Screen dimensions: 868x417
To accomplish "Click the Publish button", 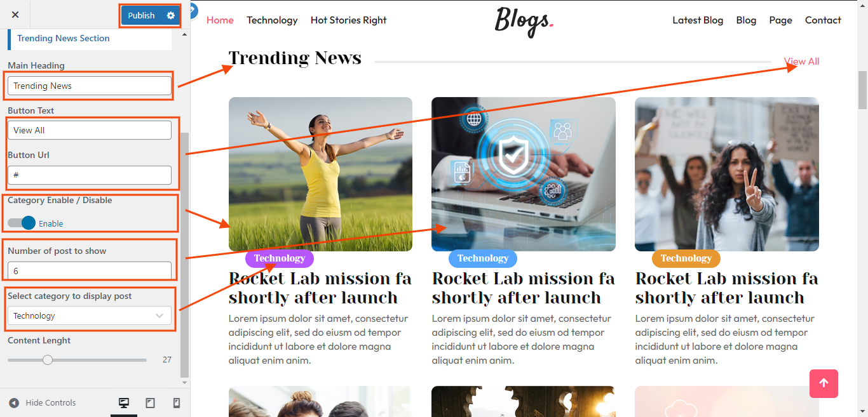I will click(x=141, y=15).
